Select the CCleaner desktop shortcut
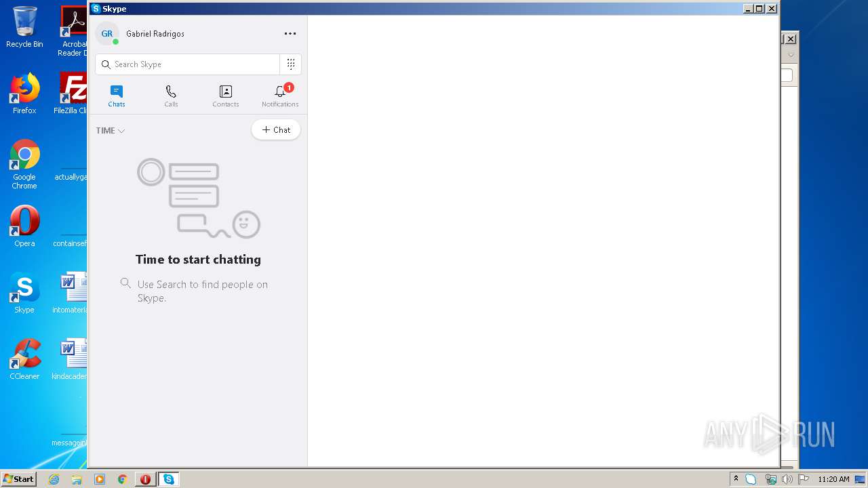This screenshot has width=868, height=488. point(24,359)
